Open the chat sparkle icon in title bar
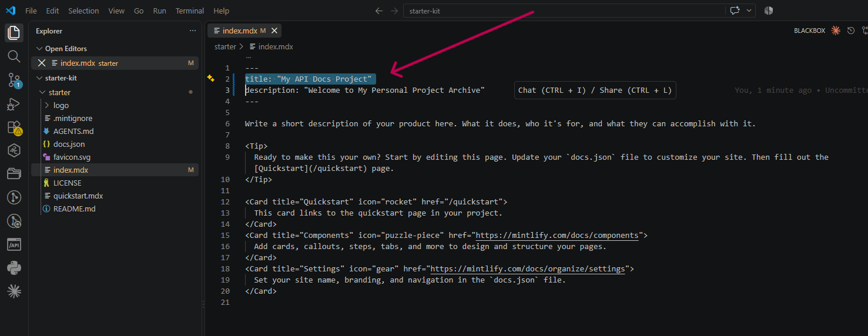Image resolution: width=868 pixels, height=336 pixels. click(x=735, y=11)
